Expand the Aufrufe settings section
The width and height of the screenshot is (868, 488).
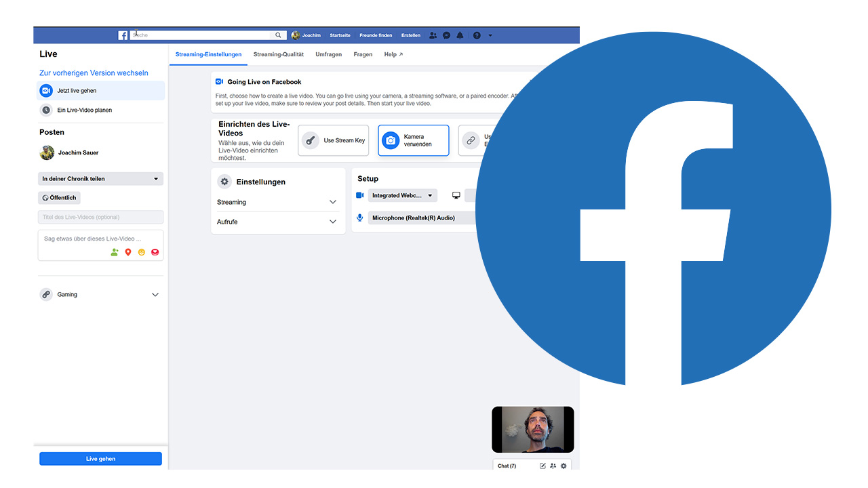(x=278, y=222)
